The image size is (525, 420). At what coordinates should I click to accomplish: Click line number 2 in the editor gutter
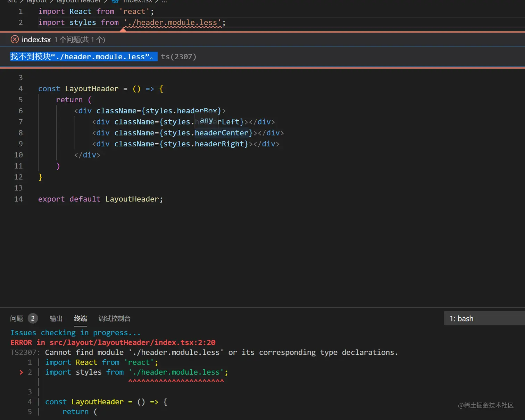20,23
